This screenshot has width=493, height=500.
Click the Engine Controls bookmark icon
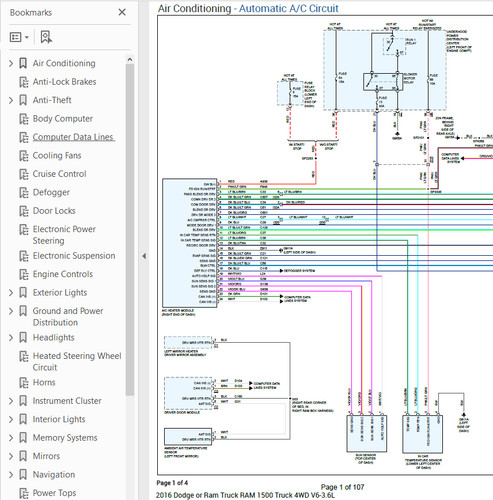coord(24,274)
